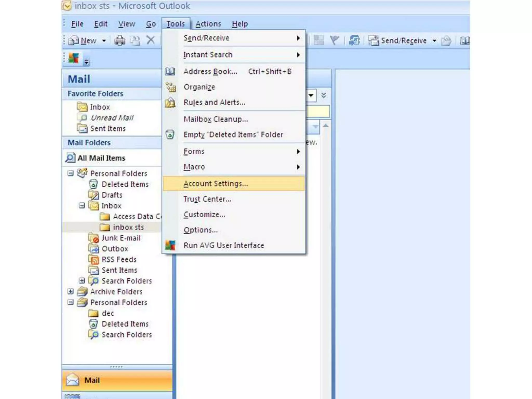
Task: Click the Delete X toolbar icon
Action: (150, 40)
